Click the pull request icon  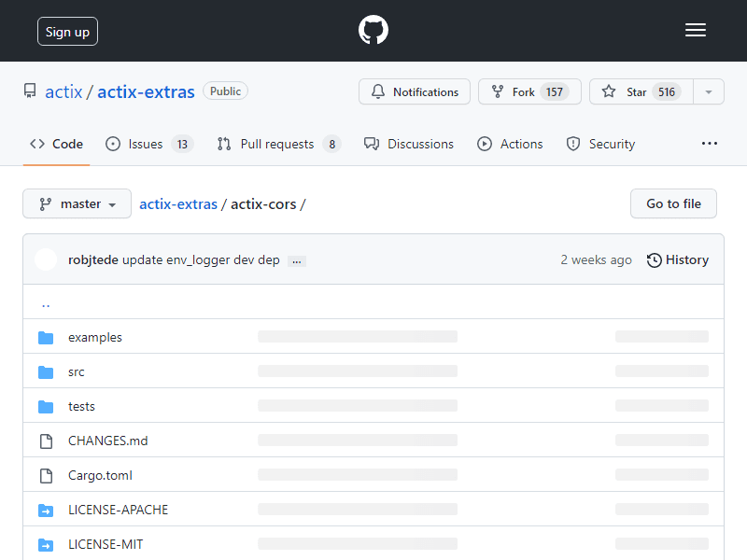[x=224, y=144]
